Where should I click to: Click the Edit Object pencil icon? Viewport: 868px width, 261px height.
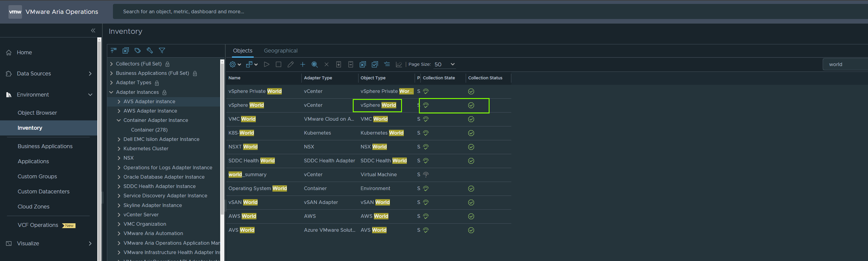pos(291,64)
